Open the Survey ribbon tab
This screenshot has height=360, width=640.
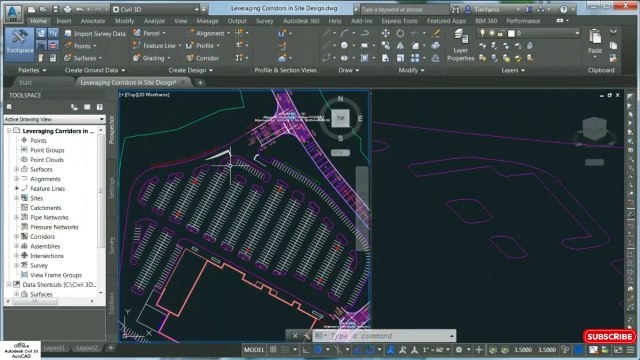[x=264, y=21]
